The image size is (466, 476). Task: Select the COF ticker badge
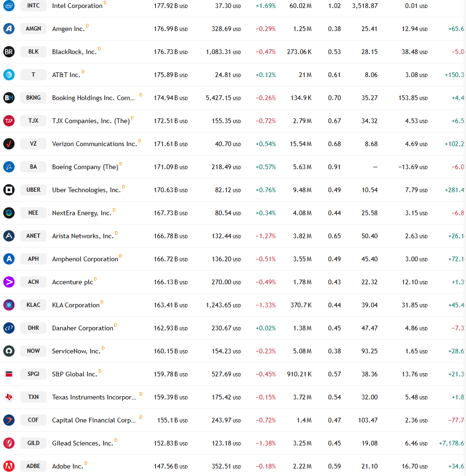coord(33,420)
